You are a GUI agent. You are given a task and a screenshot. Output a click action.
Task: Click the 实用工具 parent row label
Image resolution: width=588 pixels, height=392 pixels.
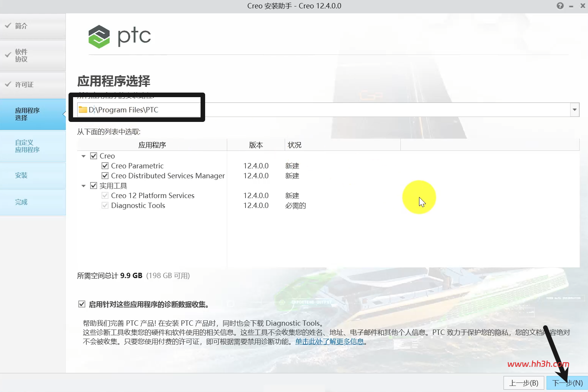point(113,186)
